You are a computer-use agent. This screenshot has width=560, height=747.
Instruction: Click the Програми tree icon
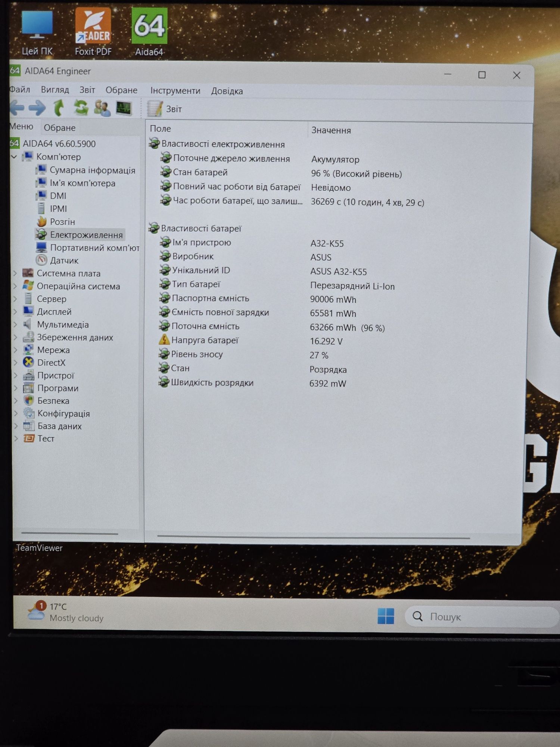coord(28,388)
